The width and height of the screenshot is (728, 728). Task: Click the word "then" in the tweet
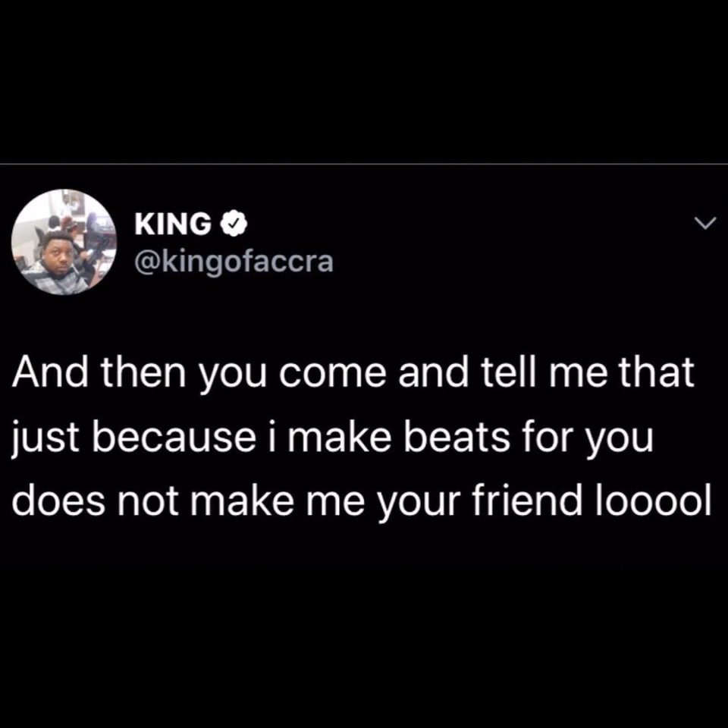[x=144, y=372]
